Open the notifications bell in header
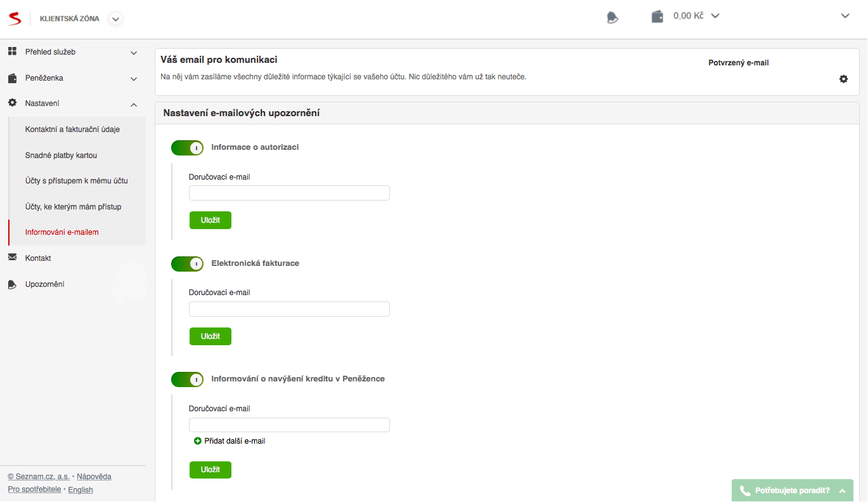 pyautogui.click(x=612, y=18)
